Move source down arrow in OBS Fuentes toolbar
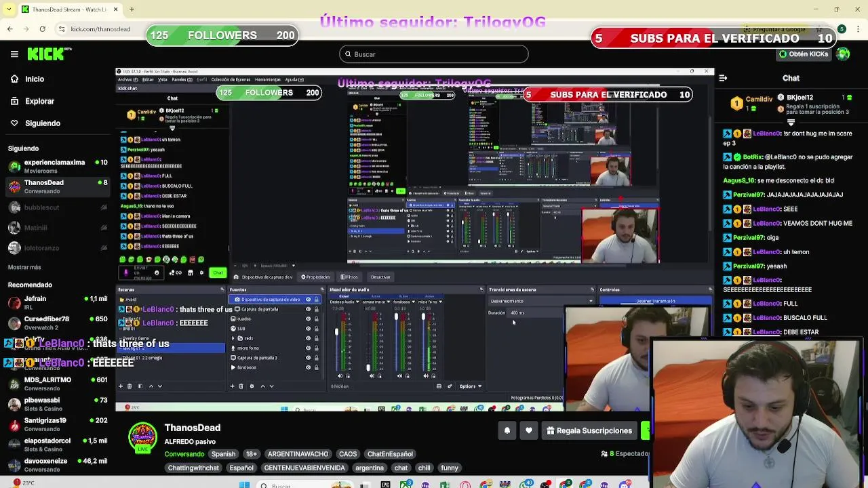The image size is (868, 488). pos(272,386)
